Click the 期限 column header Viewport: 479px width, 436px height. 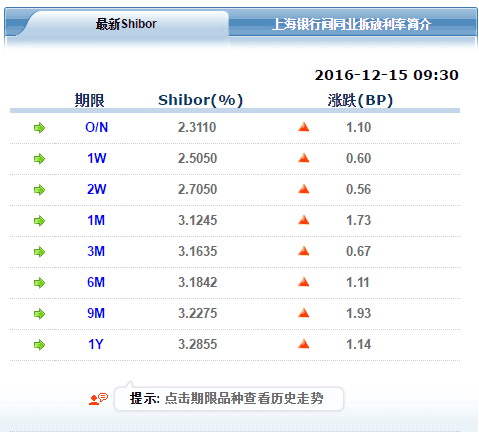point(89,100)
